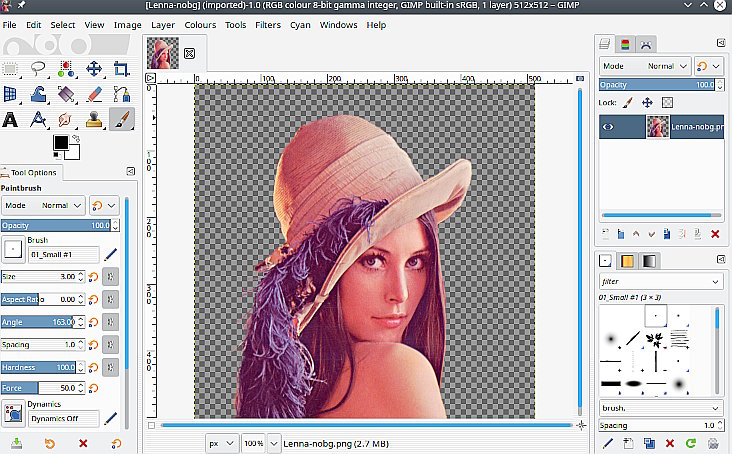Select the Free Select lasso tool
This screenshot has width=732, height=454.
point(38,69)
